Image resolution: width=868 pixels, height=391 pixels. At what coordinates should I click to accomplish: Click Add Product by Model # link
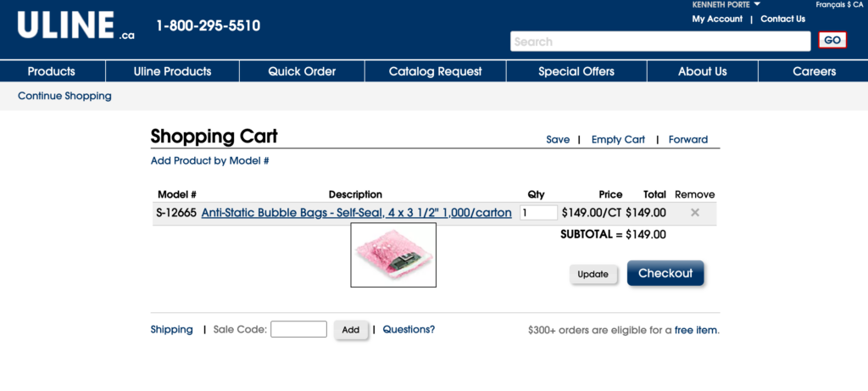(209, 160)
